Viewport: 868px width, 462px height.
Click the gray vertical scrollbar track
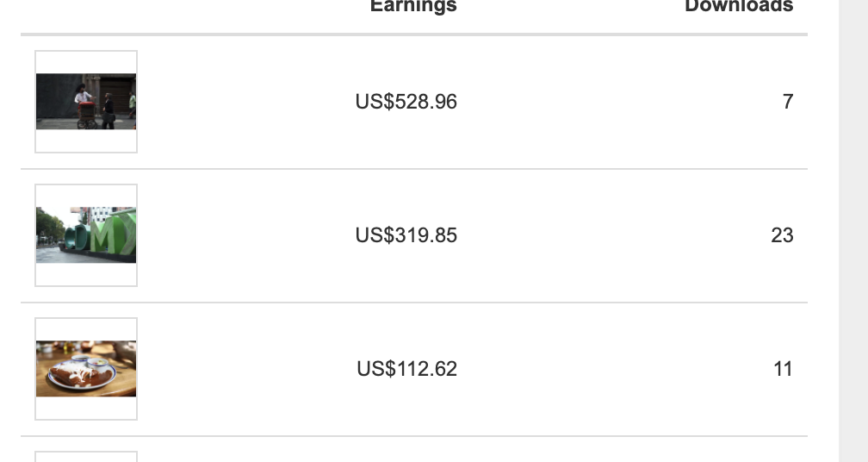tap(853, 231)
